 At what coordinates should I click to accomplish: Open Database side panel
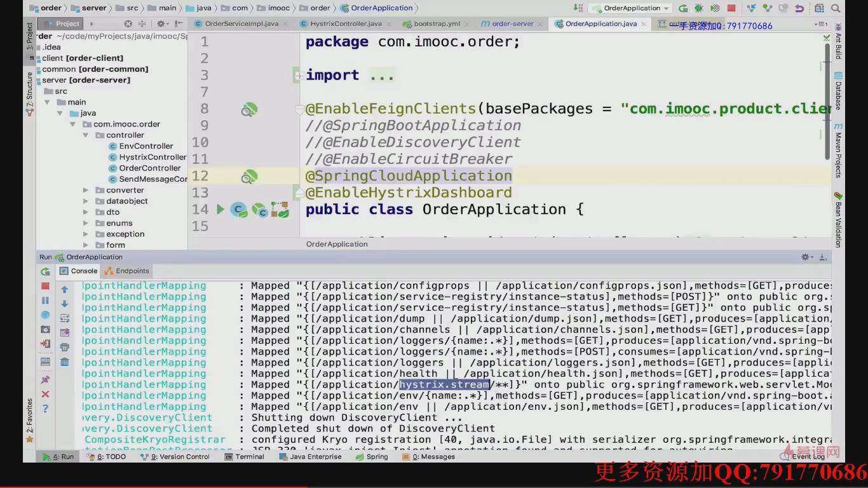click(838, 91)
